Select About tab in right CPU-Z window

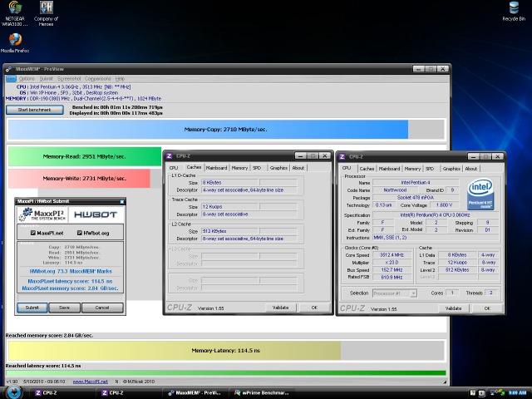(471, 169)
